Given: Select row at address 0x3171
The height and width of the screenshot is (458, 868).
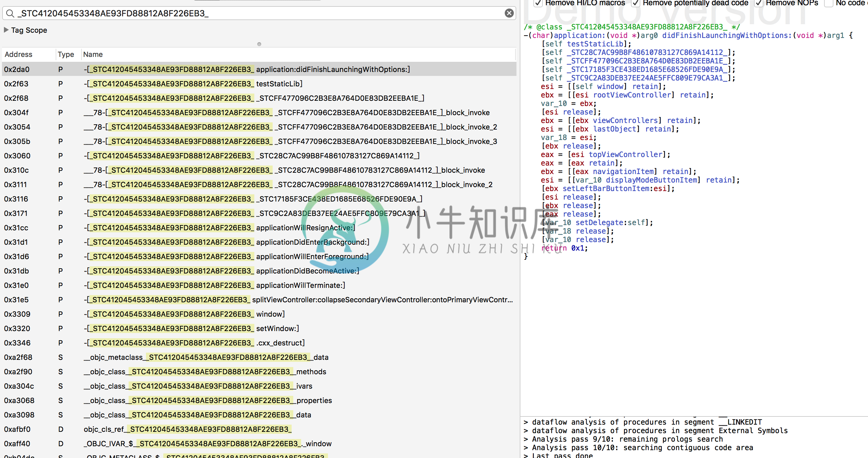Looking at the screenshot, I should pyautogui.click(x=259, y=214).
